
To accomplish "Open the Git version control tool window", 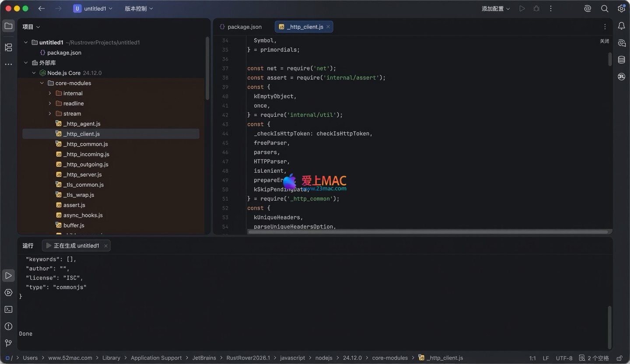I will pyautogui.click(x=8, y=343).
